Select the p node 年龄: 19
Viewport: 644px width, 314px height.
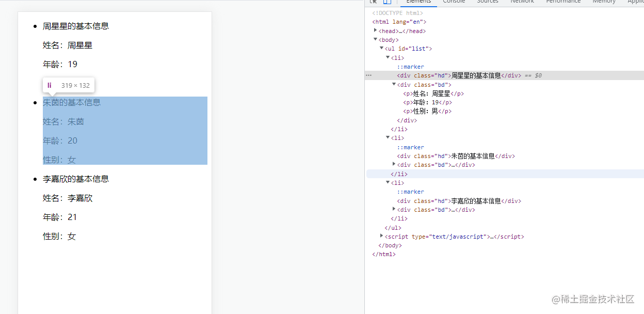pos(427,102)
